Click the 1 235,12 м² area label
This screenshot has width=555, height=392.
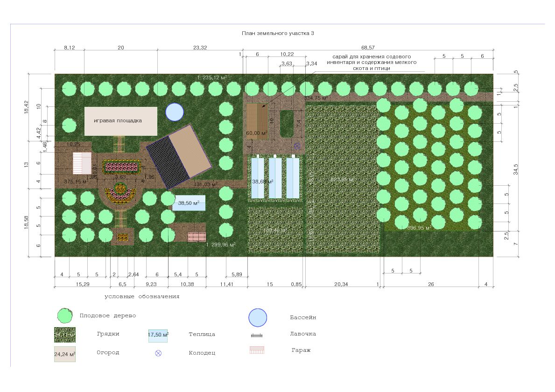pos(212,77)
